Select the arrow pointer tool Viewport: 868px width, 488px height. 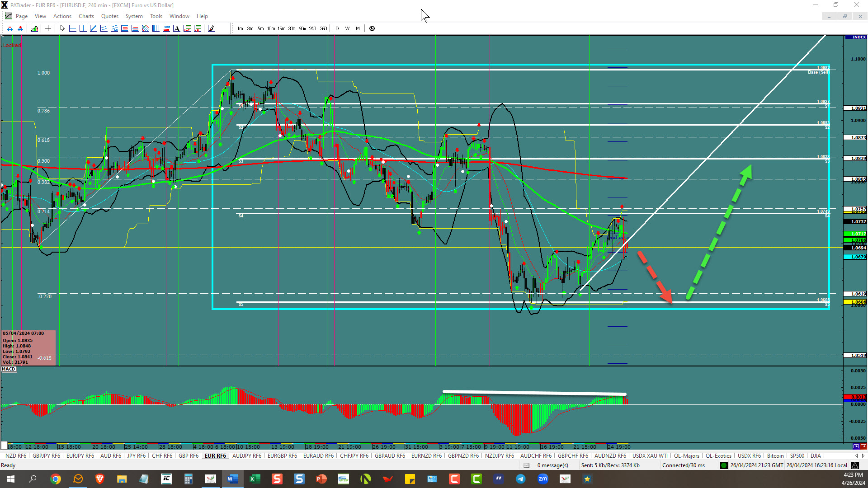tap(62, 28)
